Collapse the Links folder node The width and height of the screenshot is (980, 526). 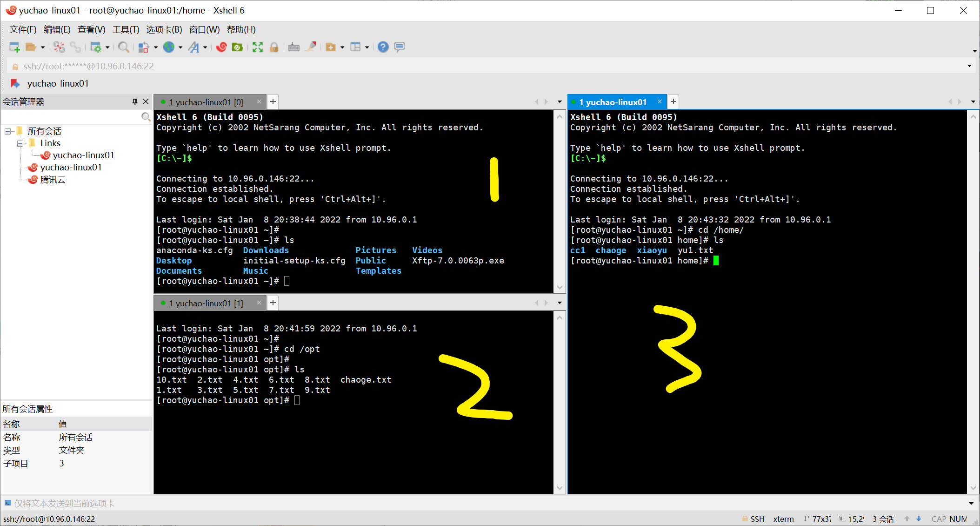pyautogui.click(x=20, y=143)
